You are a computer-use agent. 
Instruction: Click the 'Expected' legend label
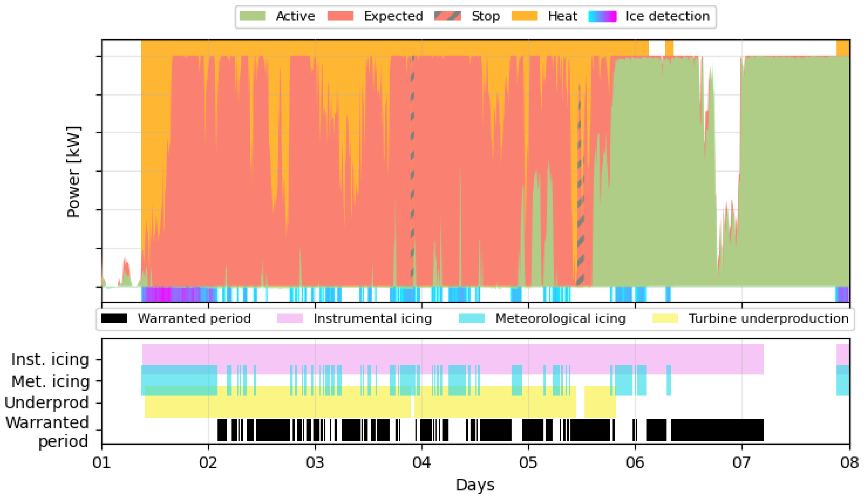pos(393,16)
